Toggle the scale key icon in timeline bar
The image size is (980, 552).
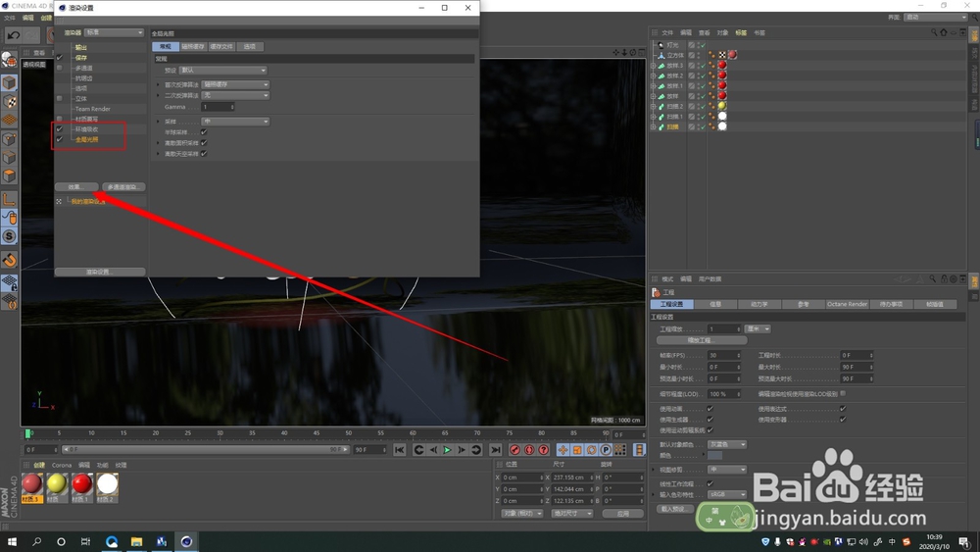(x=577, y=449)
